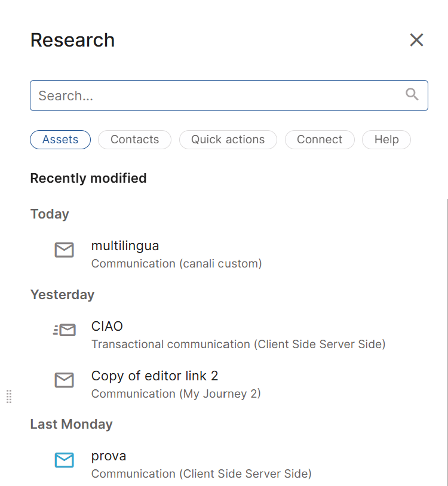The width and height of the screenshot is (448, 486).
Task: Click the envelope icon beside multilingua
Action: pyautogui.click(x=65, y=250)
